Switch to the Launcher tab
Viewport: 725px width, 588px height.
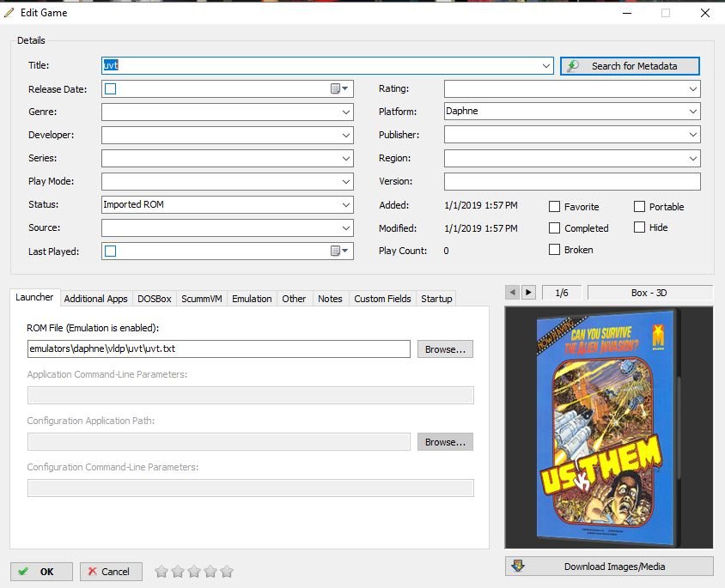[34, 297]
